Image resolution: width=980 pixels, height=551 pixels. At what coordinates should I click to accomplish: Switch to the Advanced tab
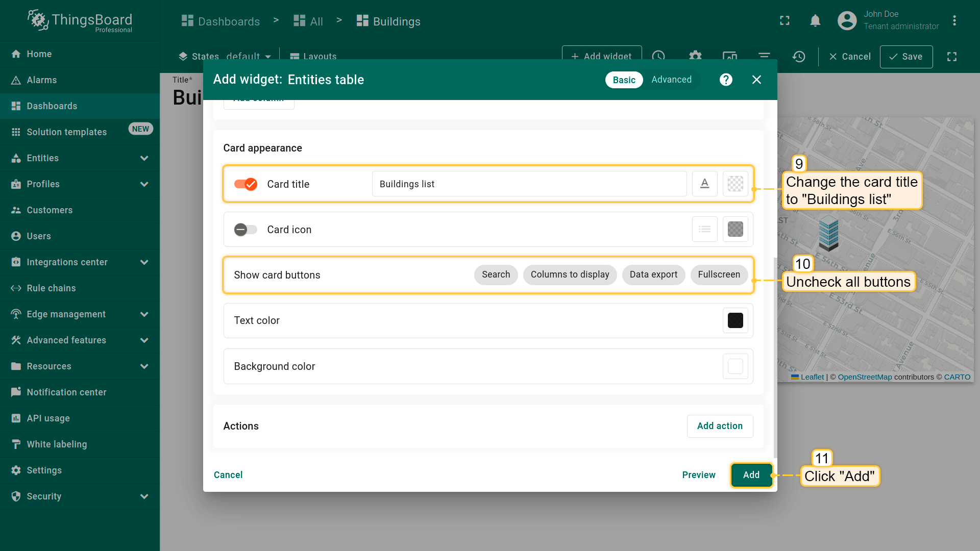(671, 80)
